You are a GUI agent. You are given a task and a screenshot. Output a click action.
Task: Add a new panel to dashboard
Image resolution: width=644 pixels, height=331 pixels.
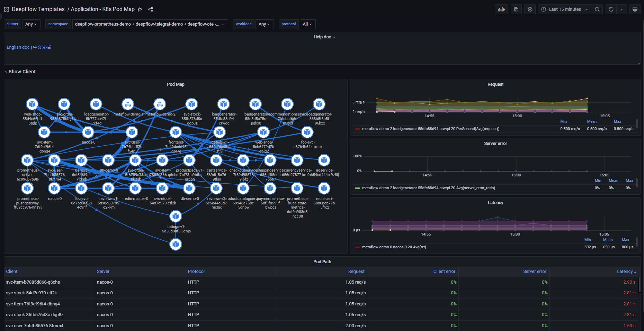501,9
